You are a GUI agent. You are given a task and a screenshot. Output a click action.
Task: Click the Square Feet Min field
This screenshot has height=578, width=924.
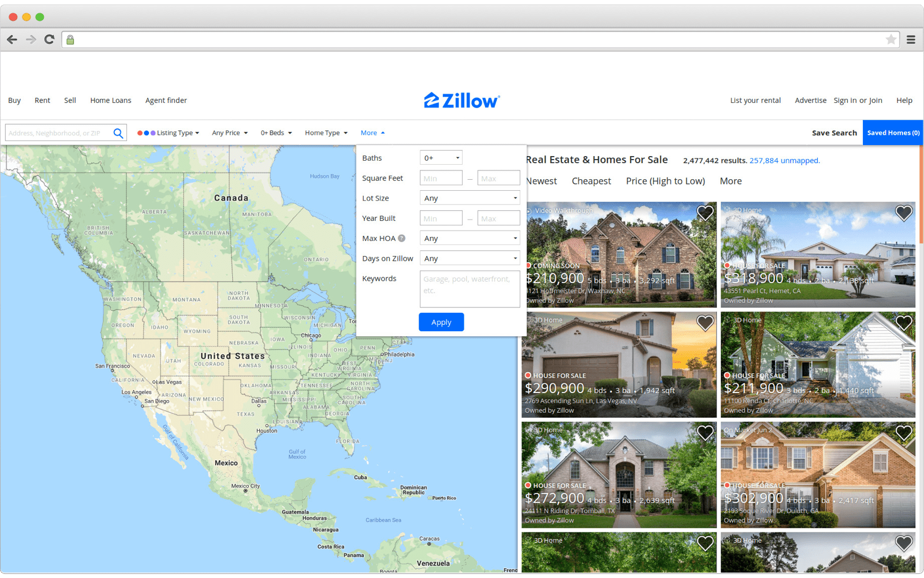point(441,178)
